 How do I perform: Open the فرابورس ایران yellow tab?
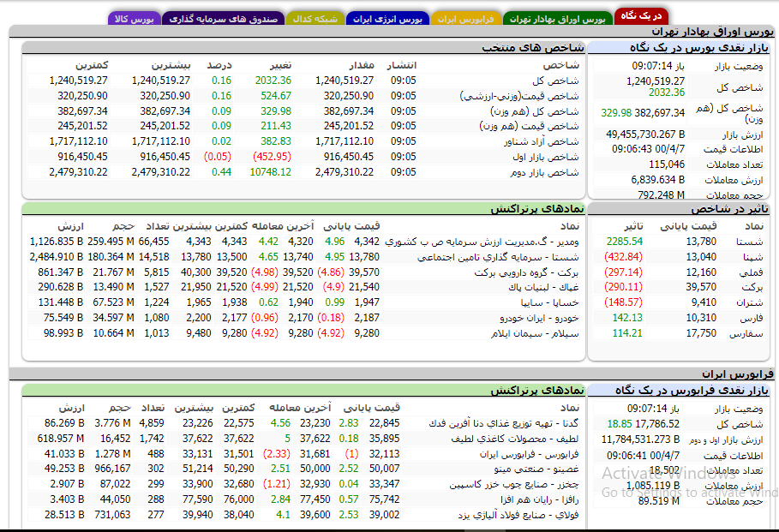pos(466,19)
